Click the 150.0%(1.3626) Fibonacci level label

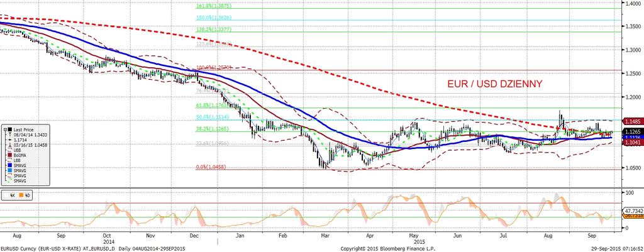tap(213, 18)
